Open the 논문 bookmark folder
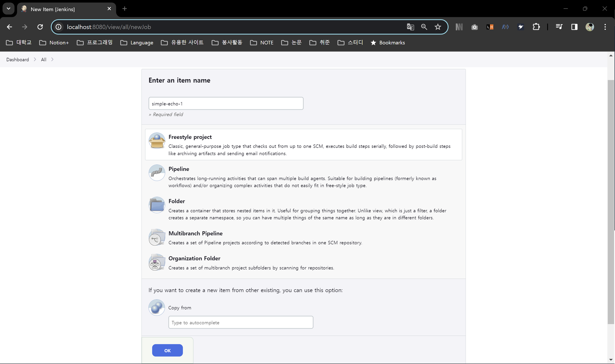Screen dimensions: 615x364 pos(292,42)
